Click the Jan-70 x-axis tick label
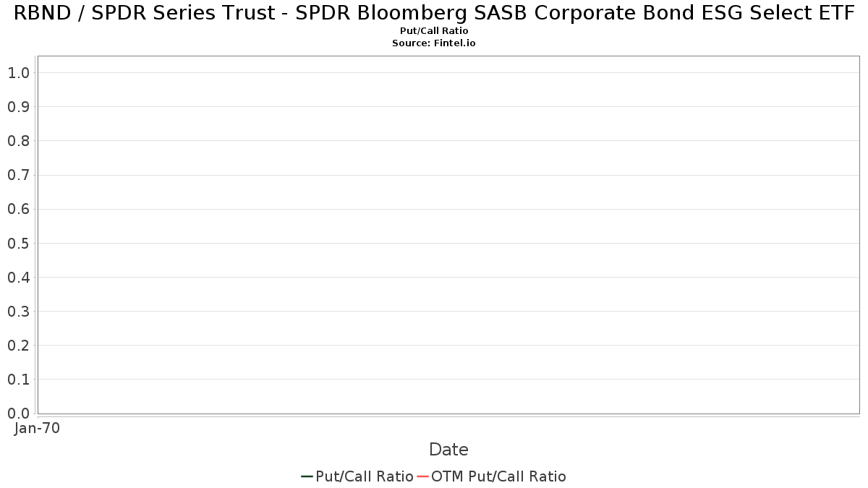The image size is (868, 488). [x=37, y=428]
